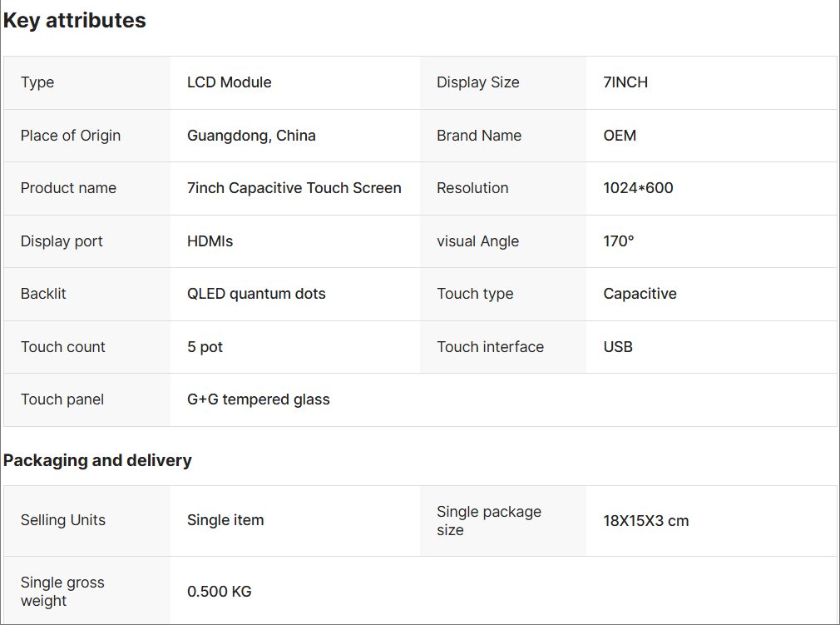Screen dimensions: 840x625
Task: Click the Touch panel attribute label
Action: (62, 399)
